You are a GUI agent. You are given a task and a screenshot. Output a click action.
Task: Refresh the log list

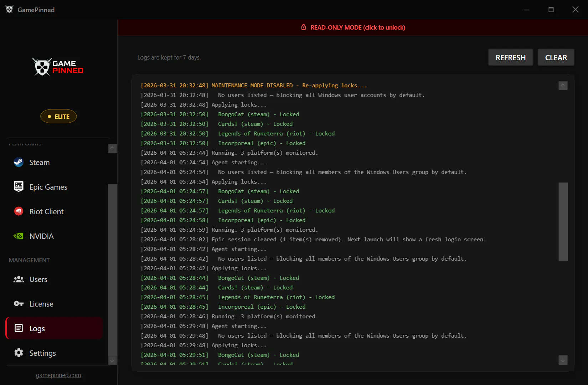click(x=510, y=57)
